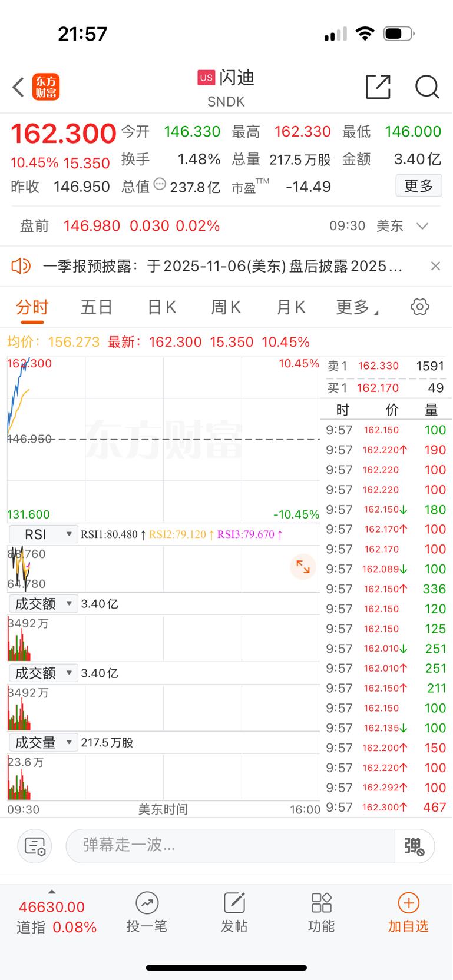453x980 pixels.
Task: Tap the 一季报预披露 announcement text
Action: point(223,266)
